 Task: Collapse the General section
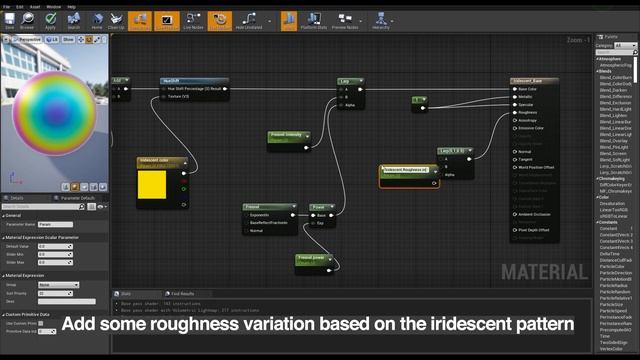click(x=3, y=216)
